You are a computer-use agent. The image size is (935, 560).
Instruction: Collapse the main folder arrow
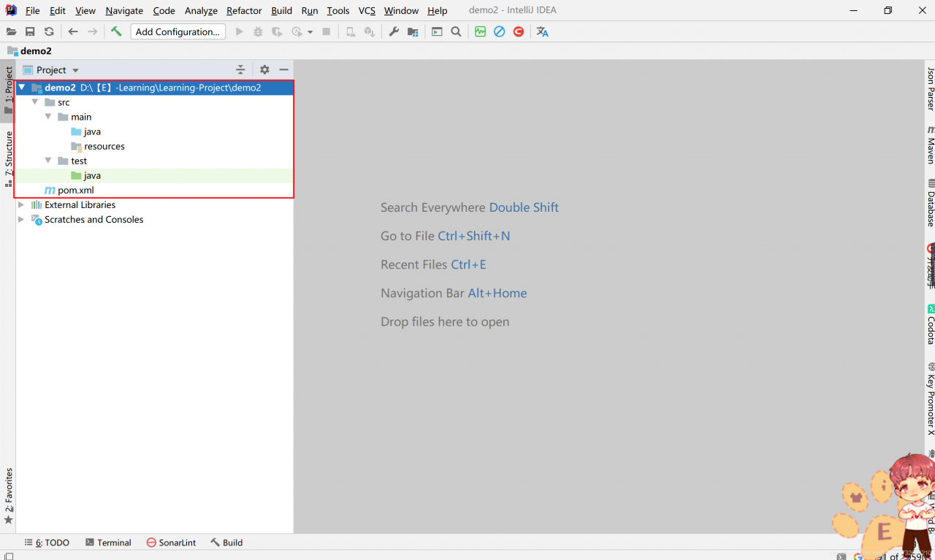[48, 117]
